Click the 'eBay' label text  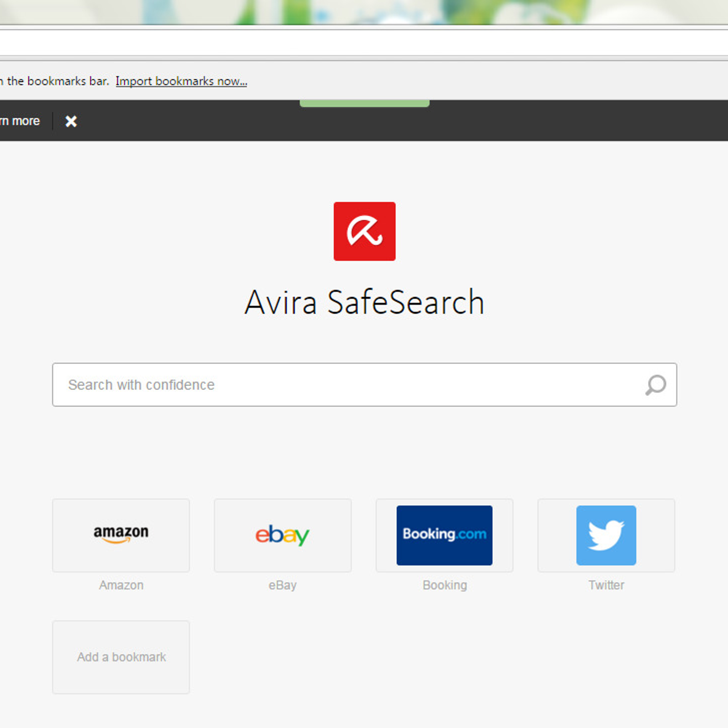pyautogui.click(x=283, y=585)
